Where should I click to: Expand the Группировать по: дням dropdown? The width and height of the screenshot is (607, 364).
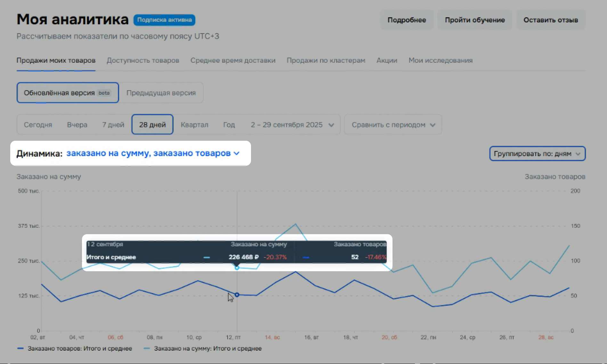(x=537, y=154)
